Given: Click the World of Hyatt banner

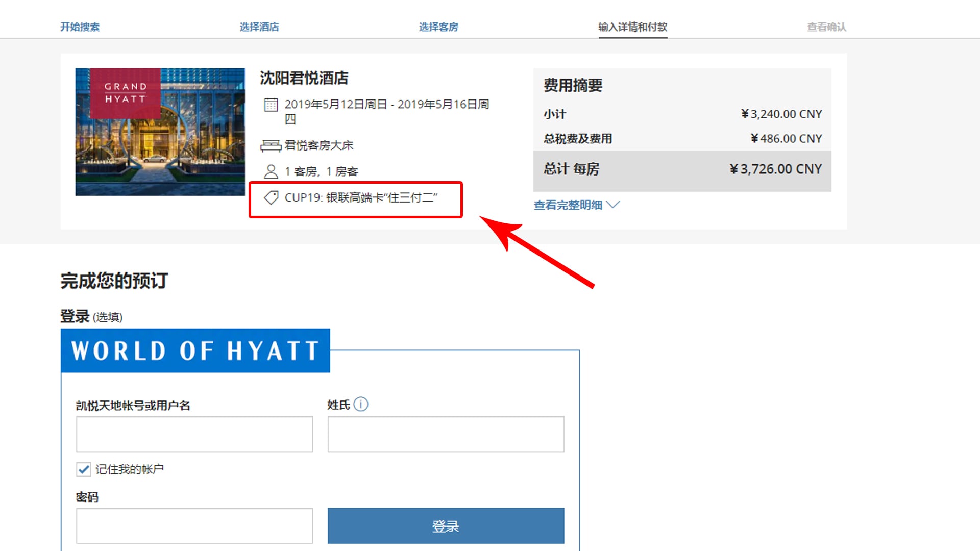Looking at the screenshot, I should (x=195, y=350).
